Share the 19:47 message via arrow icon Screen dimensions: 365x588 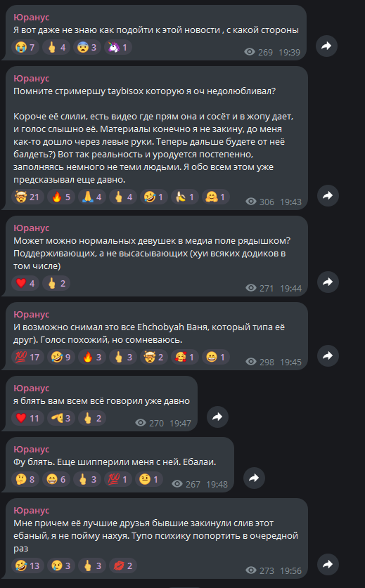point(217,417)
